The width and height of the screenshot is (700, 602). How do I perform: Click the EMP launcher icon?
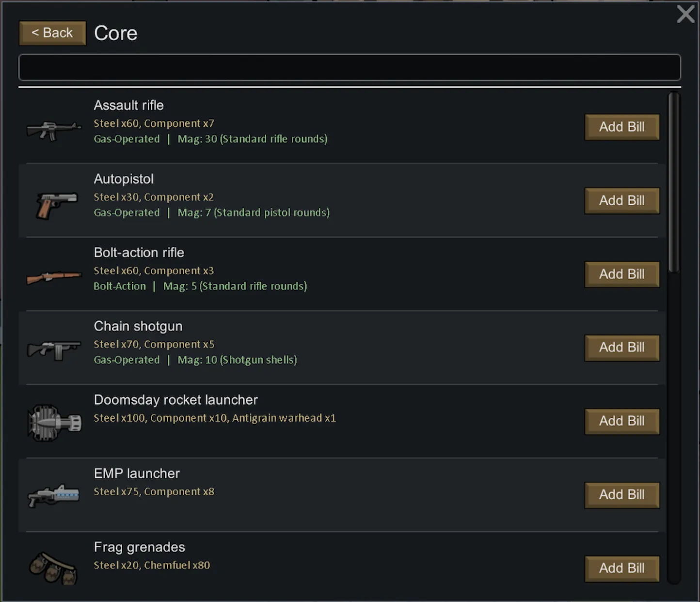click(x=53, y=496)
